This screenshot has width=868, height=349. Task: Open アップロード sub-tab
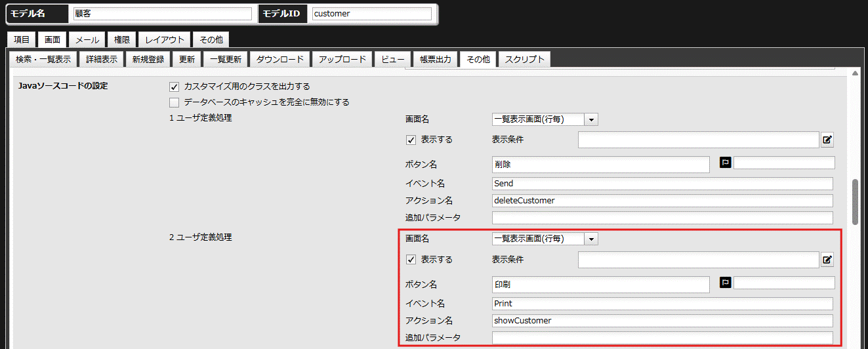coord(342,59)
